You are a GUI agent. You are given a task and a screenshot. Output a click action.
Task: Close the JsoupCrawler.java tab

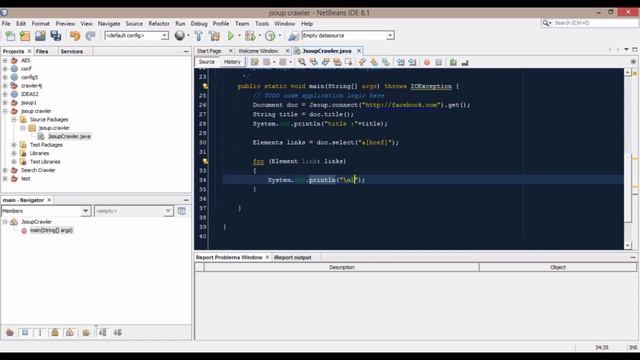[359, 51]
